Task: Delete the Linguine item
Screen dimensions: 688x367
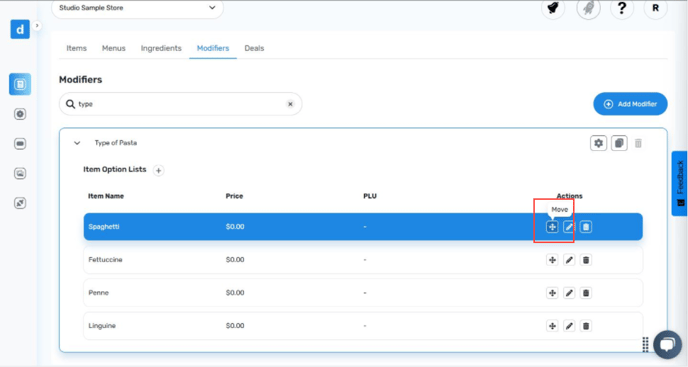Action: point(586,326)
